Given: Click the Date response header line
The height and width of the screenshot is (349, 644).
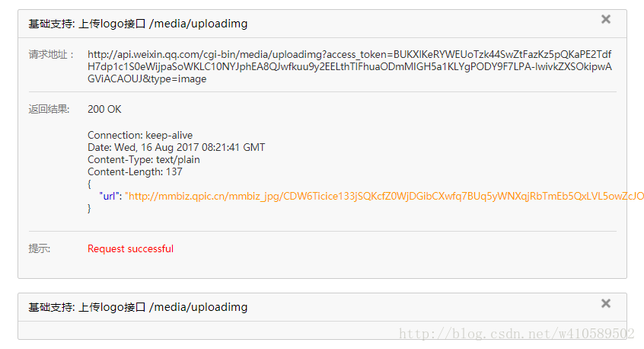Looking at the screenshot, I should pos(176,147).
